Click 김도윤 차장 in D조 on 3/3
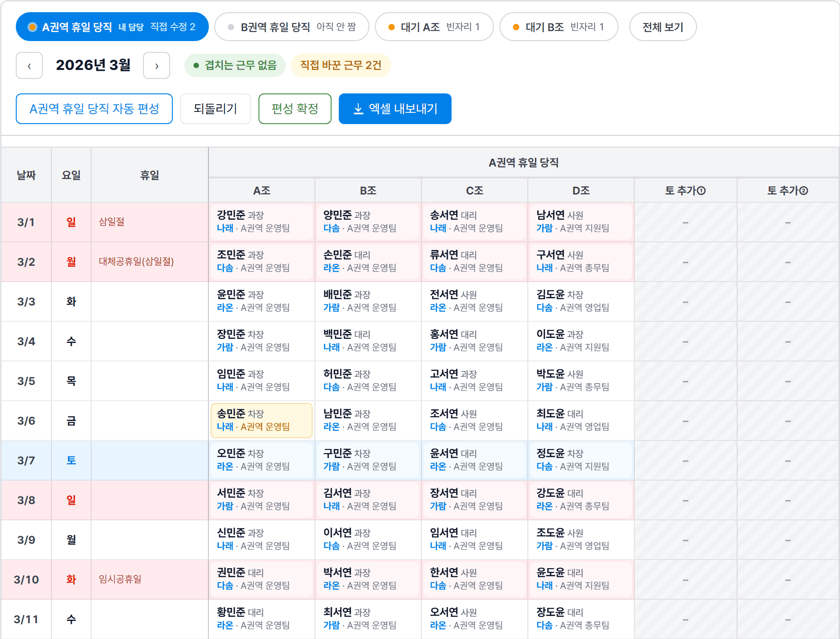Image resolution: width=840 pixels, height=639 pixels. pos(581,301)
